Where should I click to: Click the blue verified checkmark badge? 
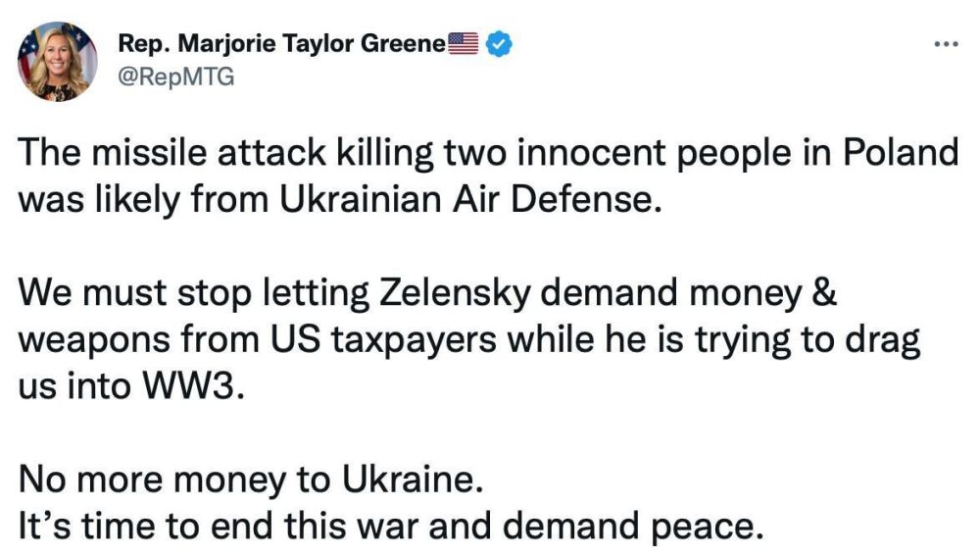click(499, 44)
